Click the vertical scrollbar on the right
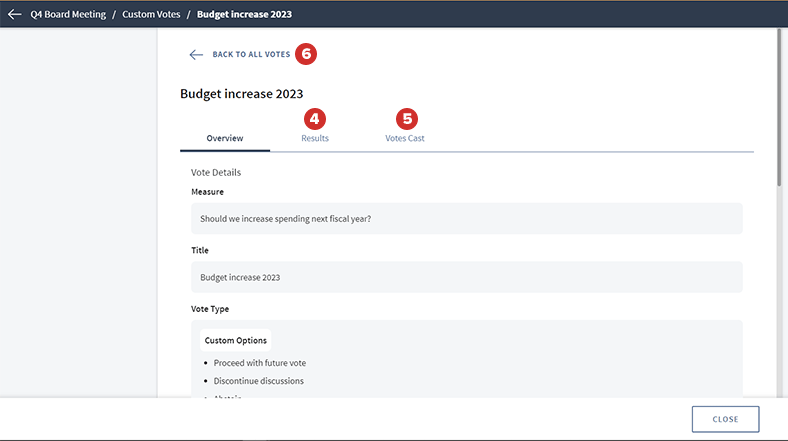This screenshot has height=441, width=788. point(781,110)
